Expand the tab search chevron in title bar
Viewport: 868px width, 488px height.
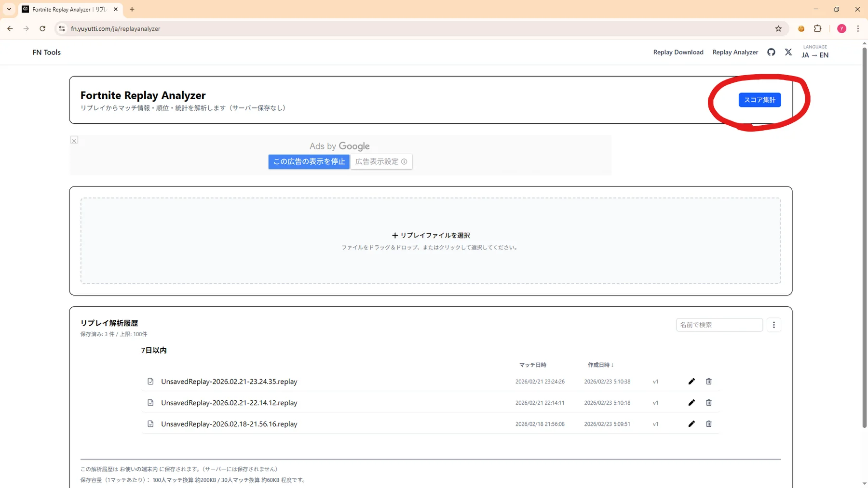(9, 9)
